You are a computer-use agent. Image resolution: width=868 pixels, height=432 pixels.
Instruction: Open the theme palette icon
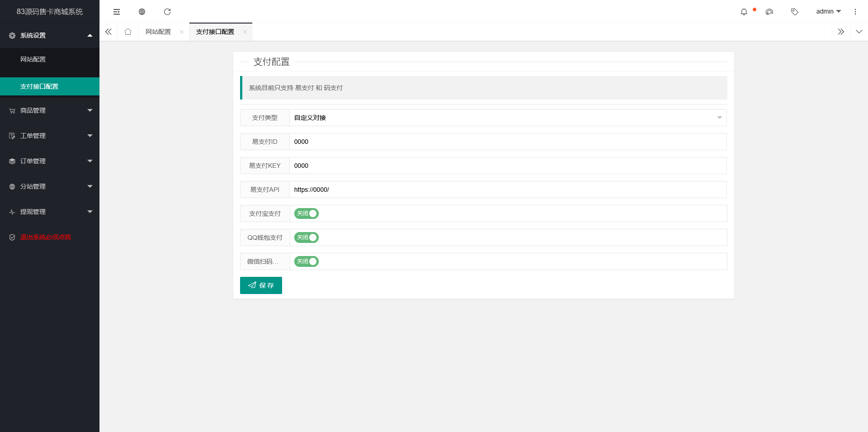click(x=769, y=12)
